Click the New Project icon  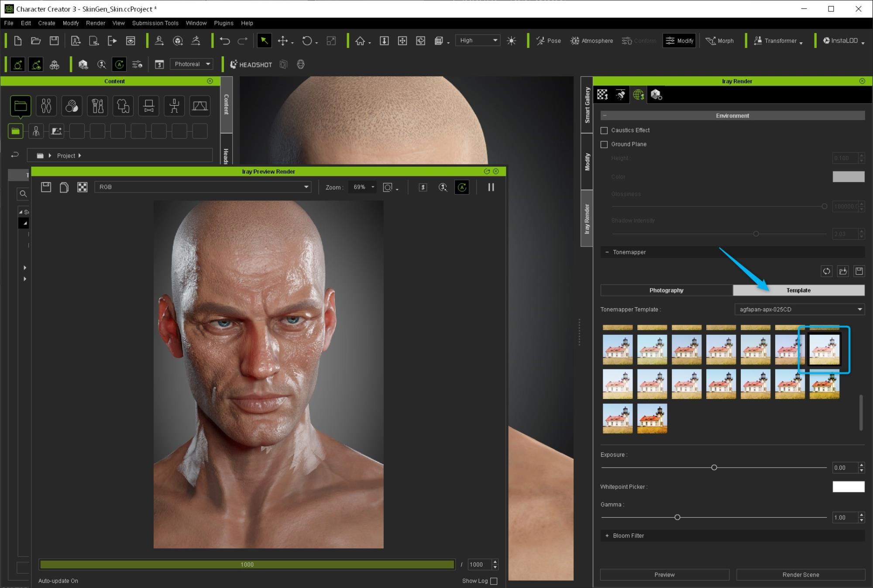[x=17, y=41]
